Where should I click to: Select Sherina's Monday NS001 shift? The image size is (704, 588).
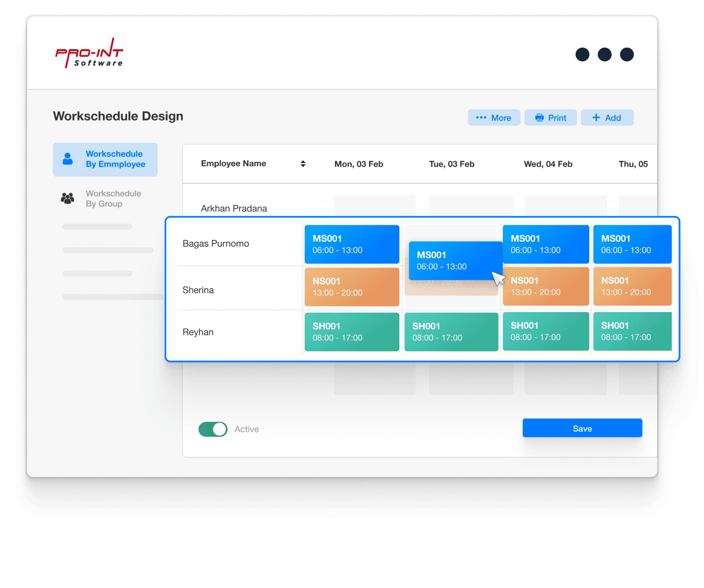tap(352, 287)
